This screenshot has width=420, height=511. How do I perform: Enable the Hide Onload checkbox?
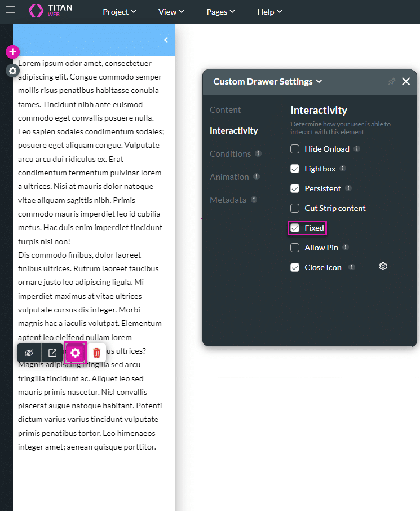pos(295,149)
